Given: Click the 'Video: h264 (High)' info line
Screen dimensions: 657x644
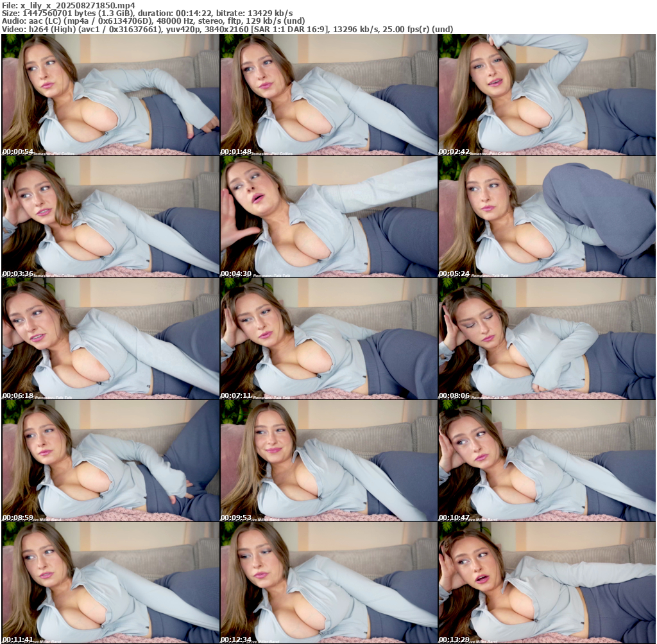Looking at the screenshot, I should tap(228, 29).
